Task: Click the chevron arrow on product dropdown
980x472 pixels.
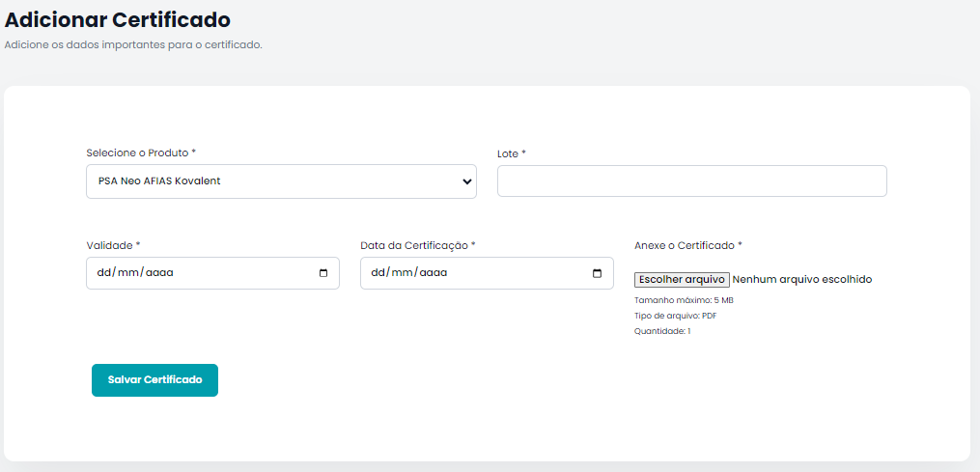Action: [466, 181]
